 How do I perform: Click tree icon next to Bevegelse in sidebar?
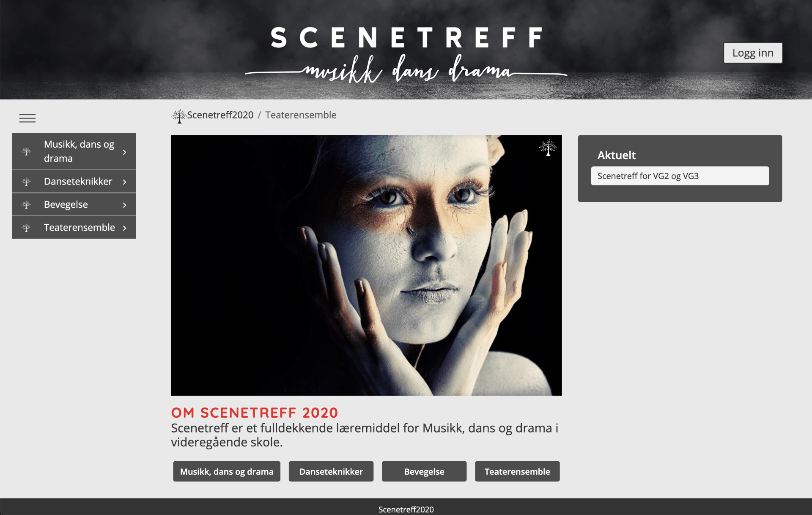(x=26, y=205)
